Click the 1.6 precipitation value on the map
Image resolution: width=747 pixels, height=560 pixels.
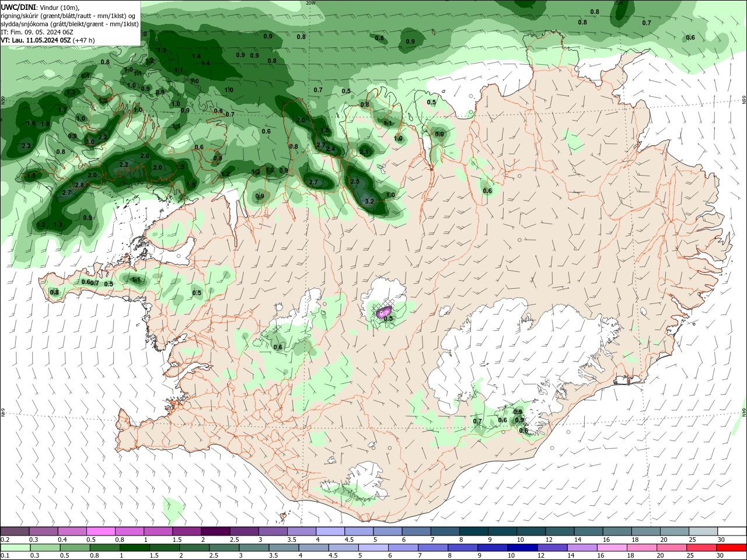(x=31, y=124)
